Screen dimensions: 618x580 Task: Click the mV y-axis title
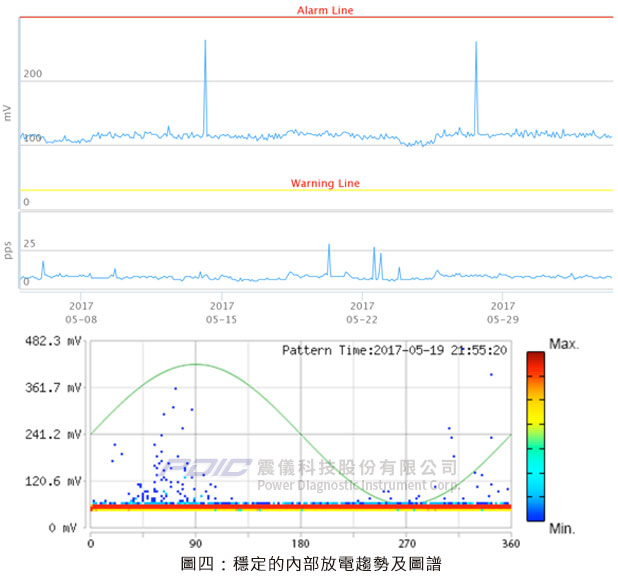point(7,113)
